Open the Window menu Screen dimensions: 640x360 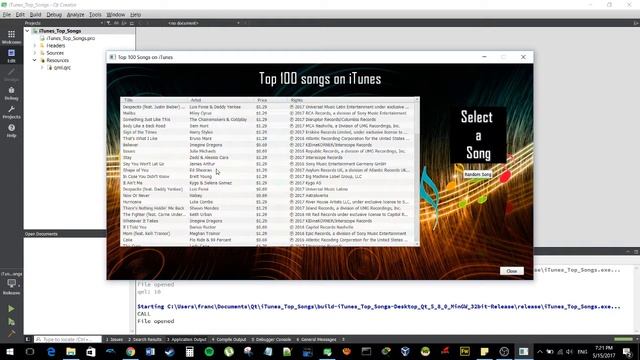point(116,15)
